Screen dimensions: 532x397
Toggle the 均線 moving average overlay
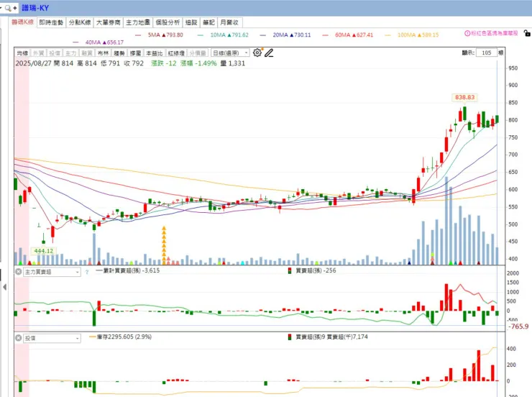(22, 53)
